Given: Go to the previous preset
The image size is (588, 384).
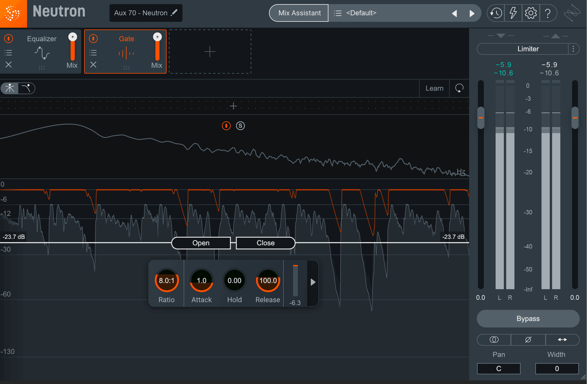Looking at the screenshot, I should [454, 14].
